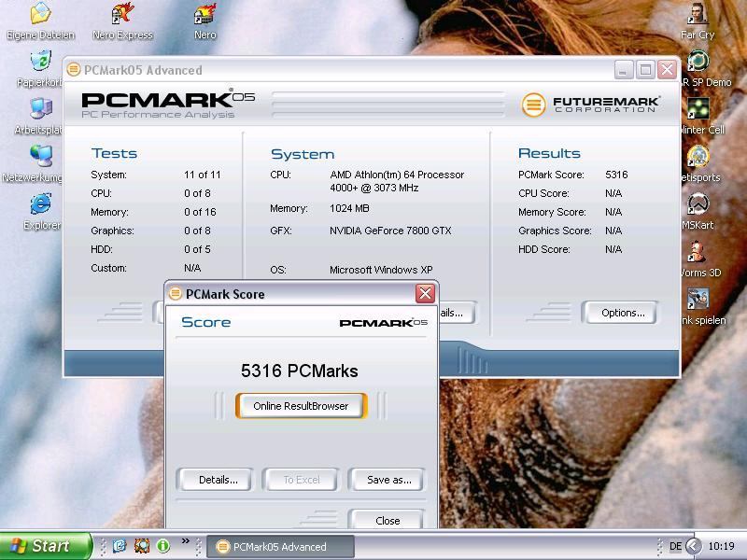The image size is (747, 560).
Task: Click the AMD Athlon 64 Processor text
Action: click(x=397, y=181)
